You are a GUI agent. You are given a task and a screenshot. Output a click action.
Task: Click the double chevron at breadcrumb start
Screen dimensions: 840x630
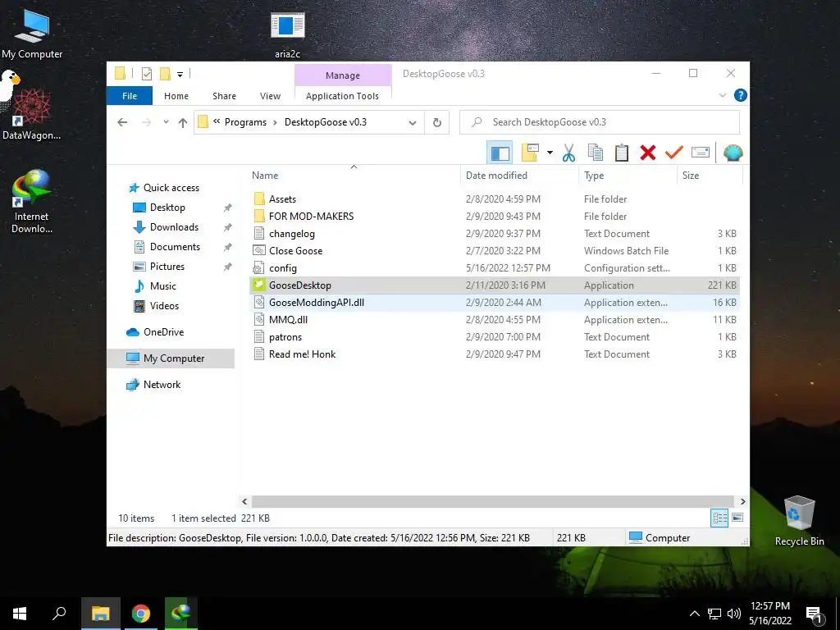[217, 121]
